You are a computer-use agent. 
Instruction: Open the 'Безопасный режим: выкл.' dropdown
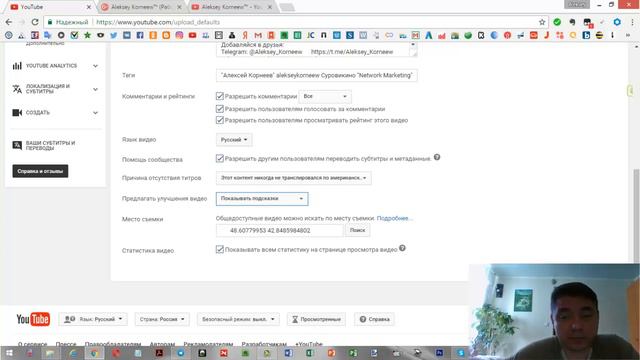click(x=238, y=319)
